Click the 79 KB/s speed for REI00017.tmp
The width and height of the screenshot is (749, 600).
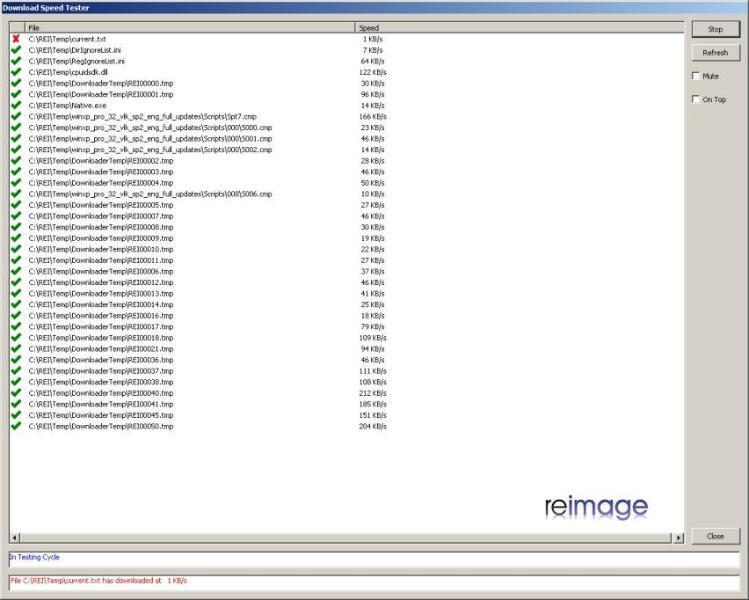(373, 327)
